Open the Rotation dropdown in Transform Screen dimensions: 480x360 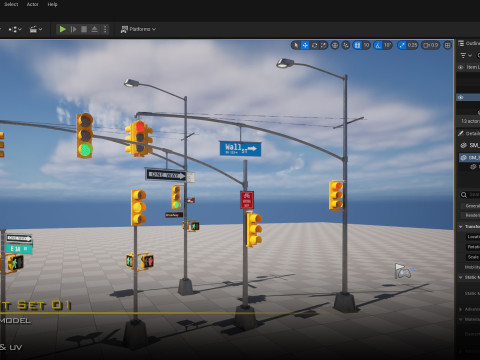pos(473,247)
